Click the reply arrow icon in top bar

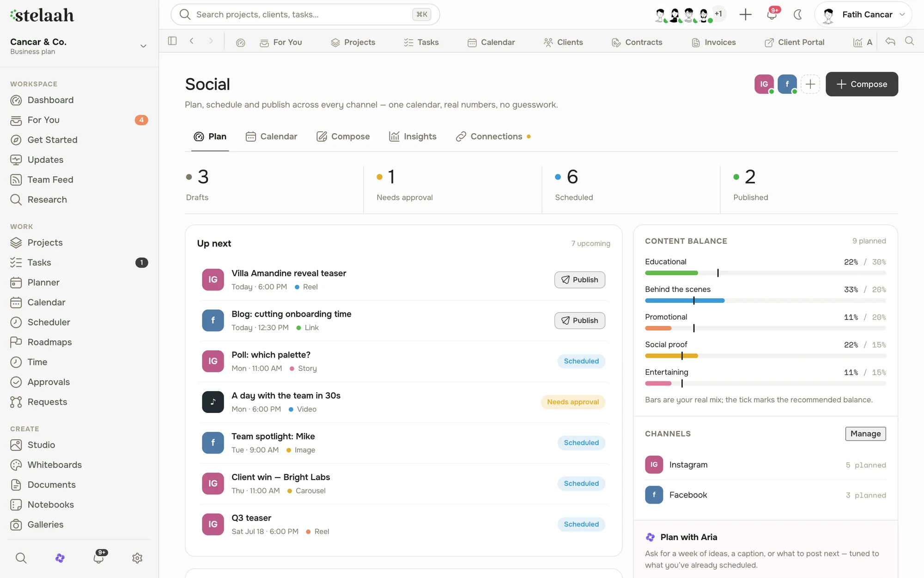click(890, 41)
